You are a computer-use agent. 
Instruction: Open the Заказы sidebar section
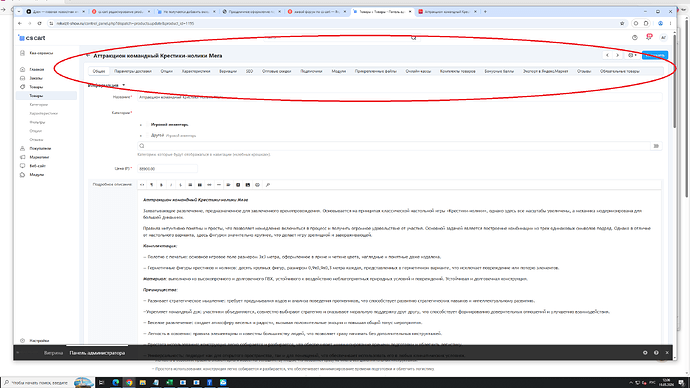(x=36, y=78)
